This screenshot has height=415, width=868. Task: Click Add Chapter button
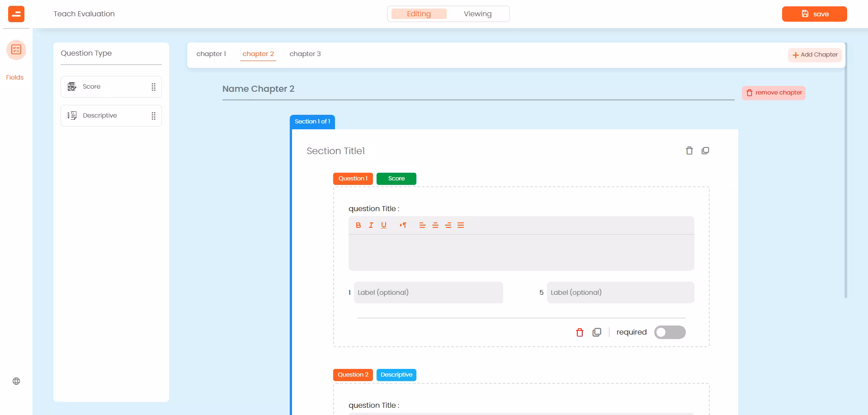(x=815, y=55)
